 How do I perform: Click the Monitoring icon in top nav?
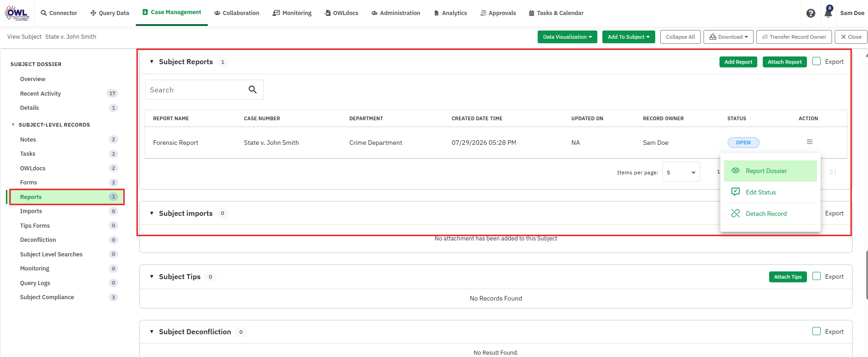click(x=276, y=13)
